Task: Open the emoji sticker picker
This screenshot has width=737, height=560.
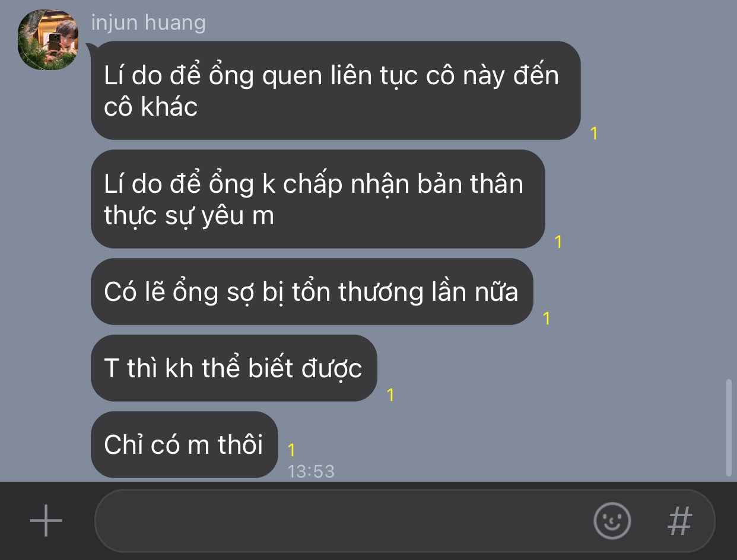Action: (612, 521)
